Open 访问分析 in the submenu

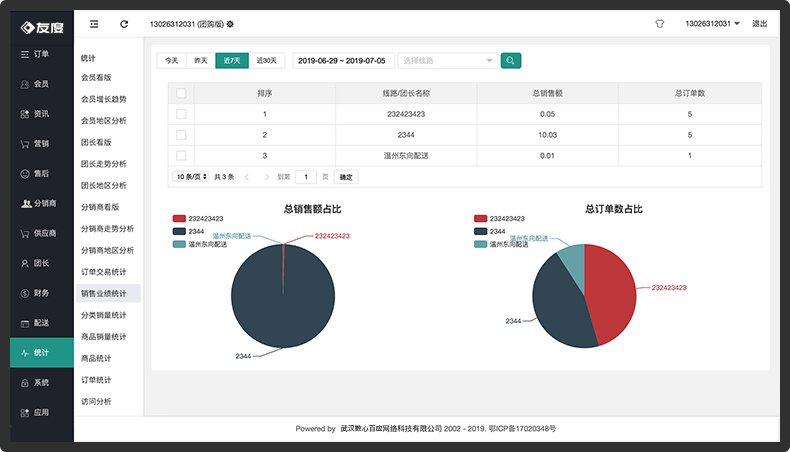point(96,402)
